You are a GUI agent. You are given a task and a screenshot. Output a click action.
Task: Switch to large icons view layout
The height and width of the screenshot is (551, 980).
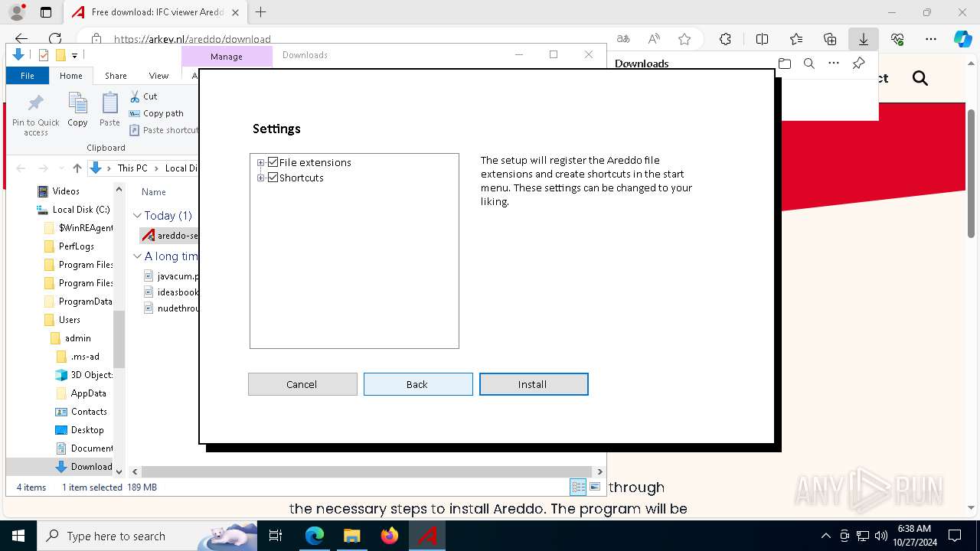tap(595, 487)
